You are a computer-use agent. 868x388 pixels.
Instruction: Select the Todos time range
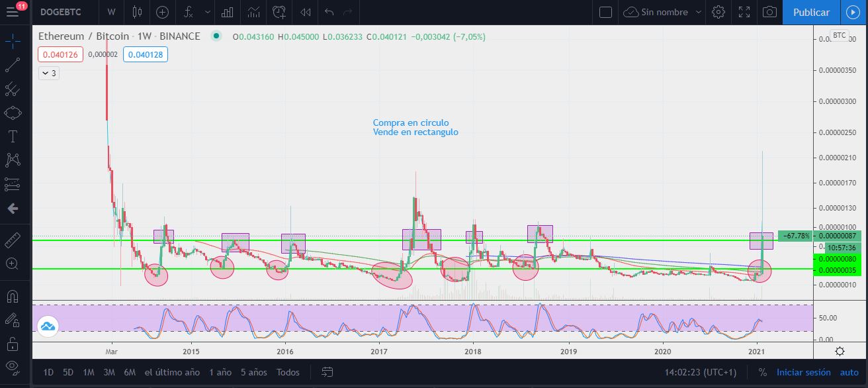click(x=288, y=372)
